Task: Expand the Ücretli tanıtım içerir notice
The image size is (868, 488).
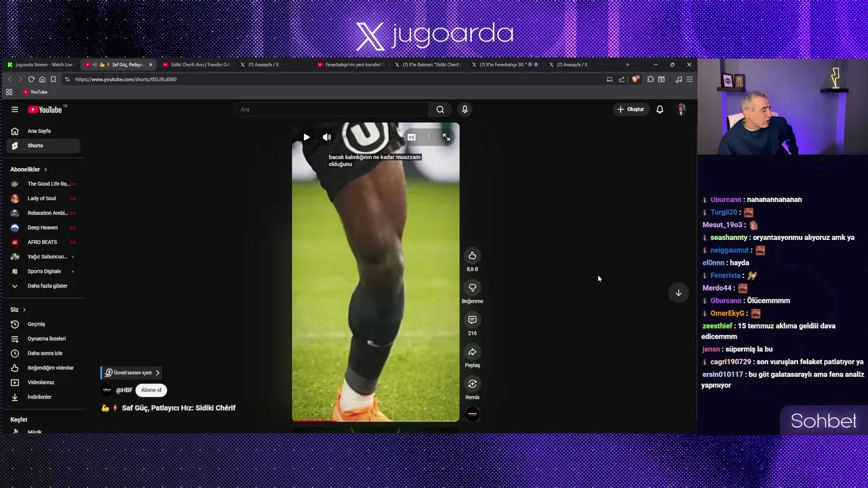Action: 132,373
